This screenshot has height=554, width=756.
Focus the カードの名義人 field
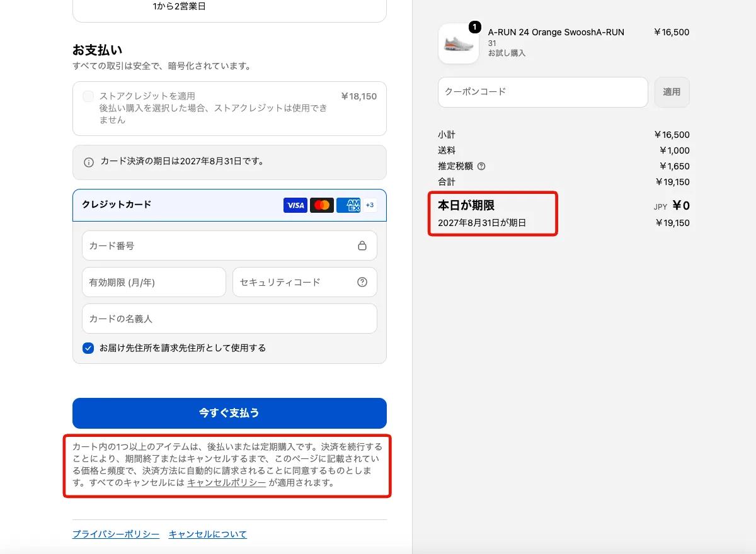tap(229, 319)
